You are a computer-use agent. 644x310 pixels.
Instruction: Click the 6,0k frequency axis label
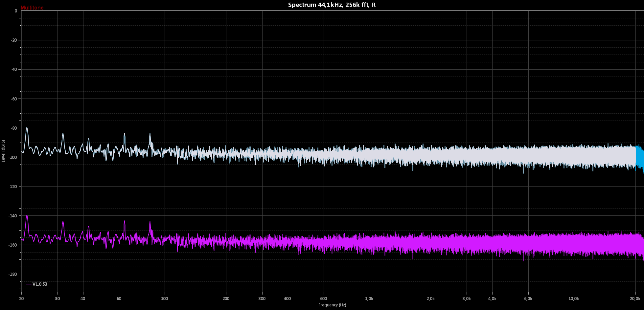tap(528, 299)
